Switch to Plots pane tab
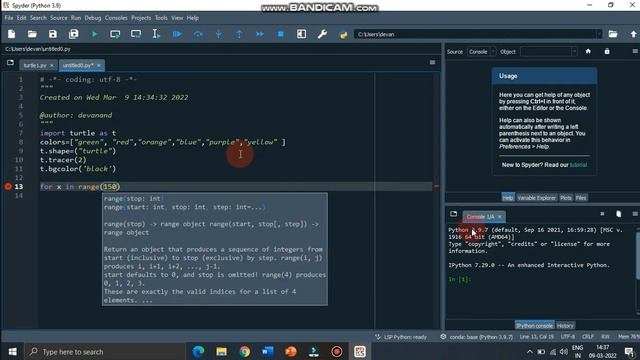 [566, 198]
